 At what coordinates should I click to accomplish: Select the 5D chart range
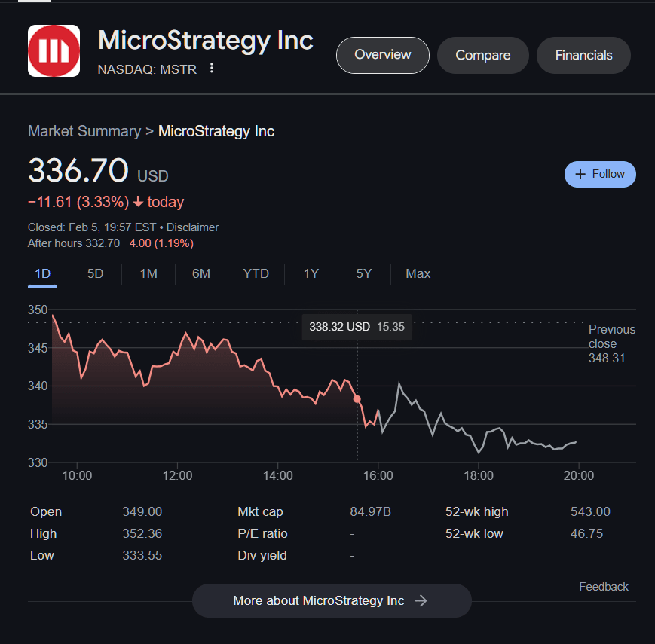pyautogui.click(x=95, y=273)
